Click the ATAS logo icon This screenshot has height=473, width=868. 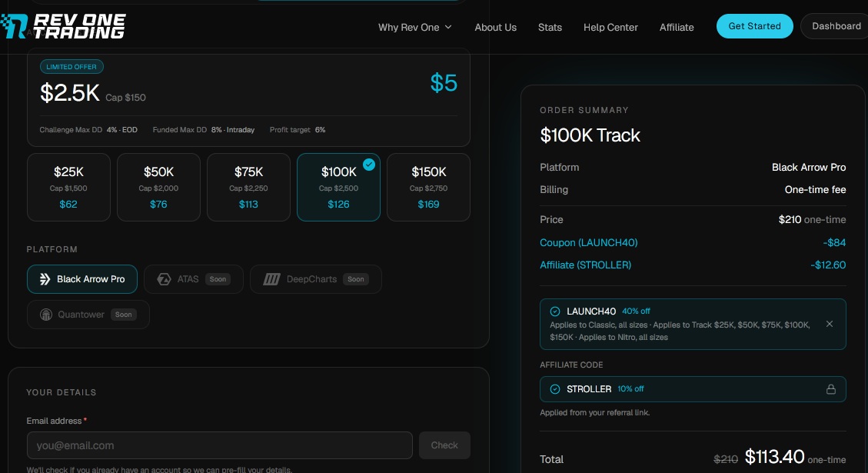click(164, 279)
